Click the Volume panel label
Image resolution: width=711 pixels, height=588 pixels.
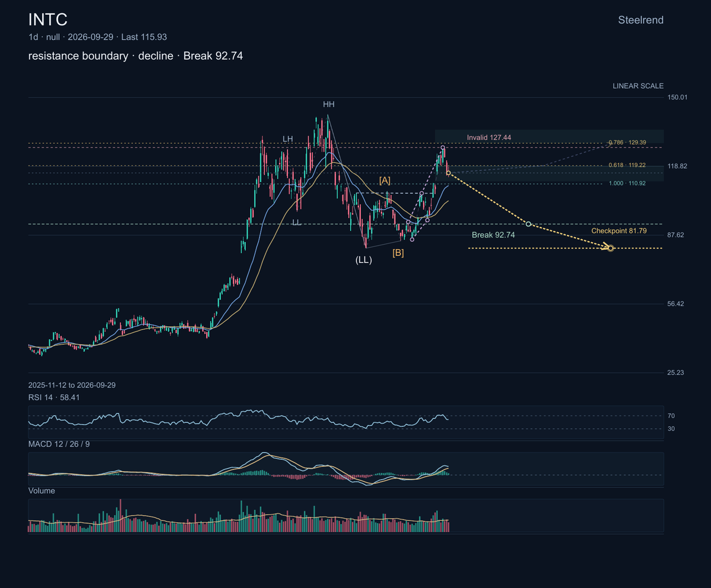coord(41,491)
